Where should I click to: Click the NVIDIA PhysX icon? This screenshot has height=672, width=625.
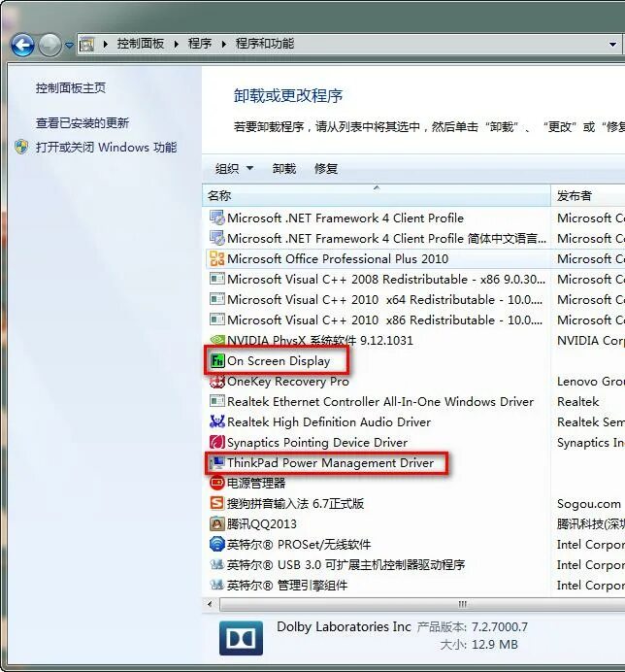pyautogui.click(x=217, y=340)
